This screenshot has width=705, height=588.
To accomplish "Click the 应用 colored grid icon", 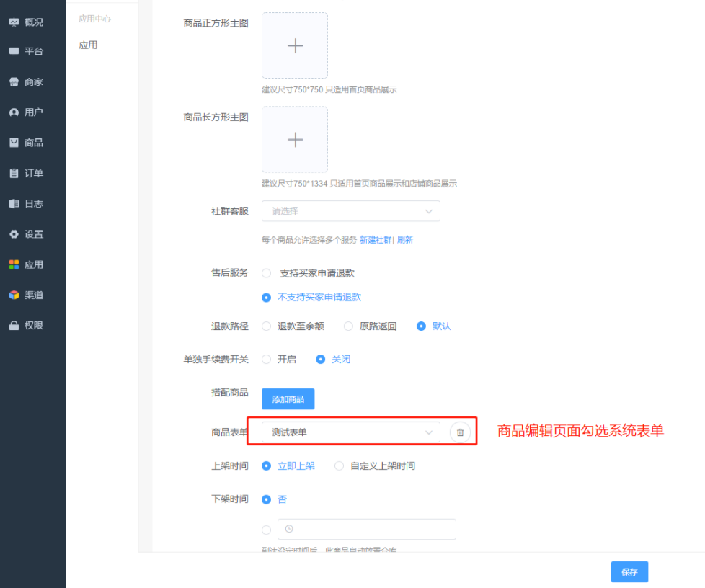I will 14,264.
